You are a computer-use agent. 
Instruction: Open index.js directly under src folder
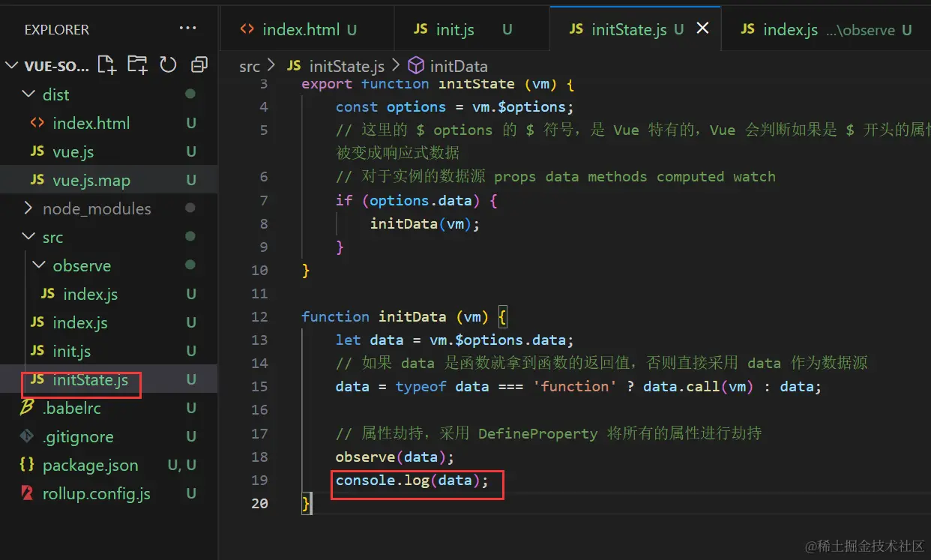[x=80, y=322]
